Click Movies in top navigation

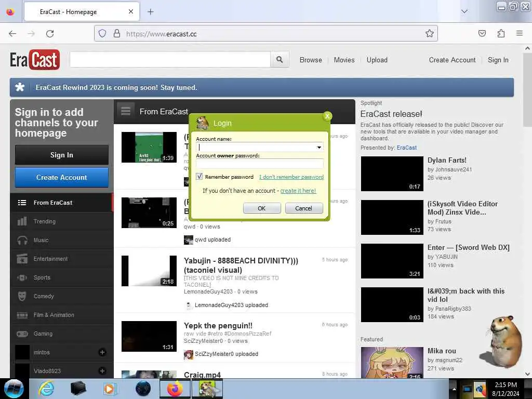click(x=344, y=60)
